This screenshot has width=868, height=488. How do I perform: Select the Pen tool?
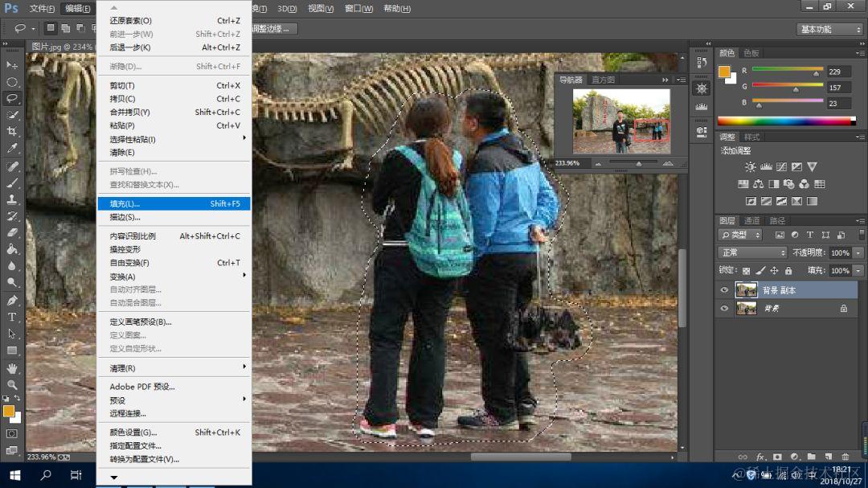[x=11, y=300]
